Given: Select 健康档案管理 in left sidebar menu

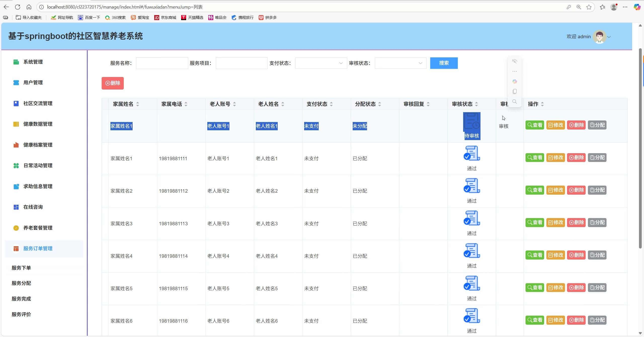Looking at the screenshot, I should coord(38,145).
